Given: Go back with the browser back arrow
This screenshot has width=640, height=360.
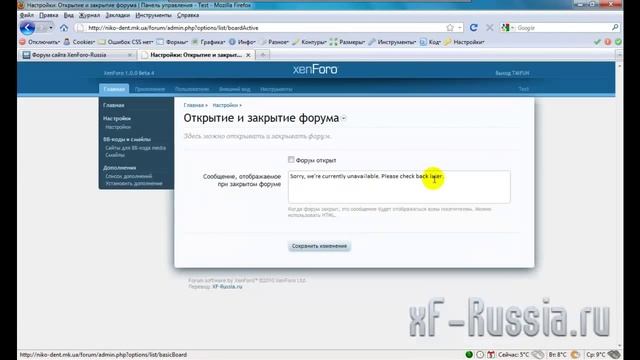Looking at the screenshot, I should coord(27,28).
